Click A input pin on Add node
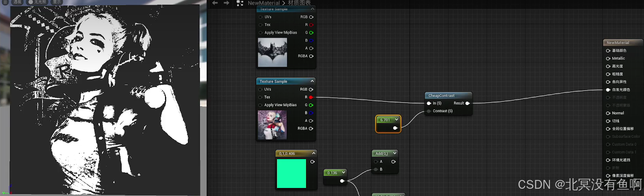Screen dimensions: 644x196 [376, 162]
